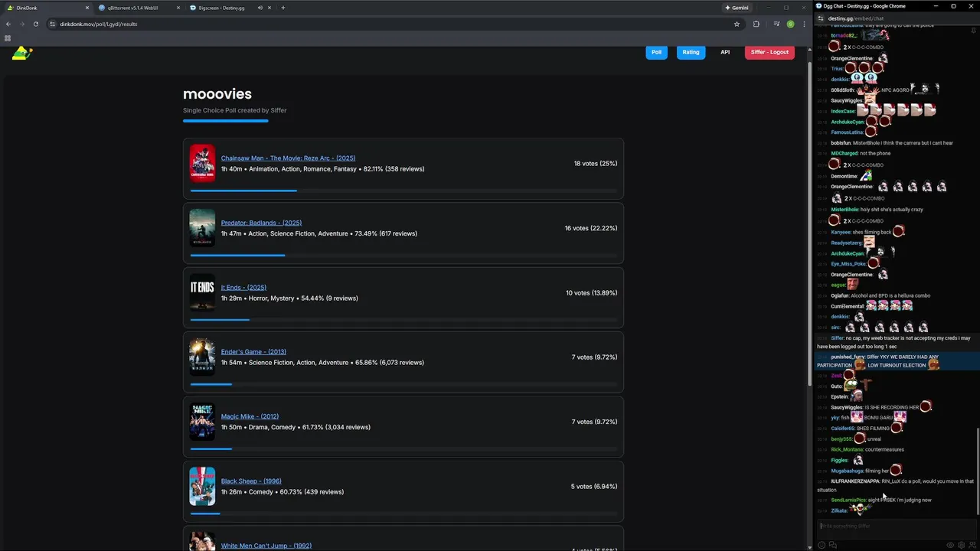Toggle the chat eye visibility icon
Image resolution: width=980 pixels, height=551 pixels.
coord(950,545)
